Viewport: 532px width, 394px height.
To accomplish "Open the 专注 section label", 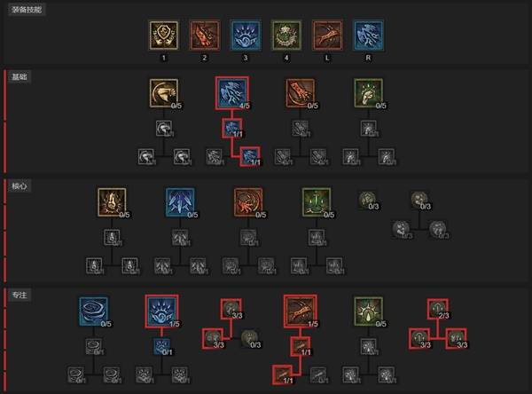I will coord(20,295).
